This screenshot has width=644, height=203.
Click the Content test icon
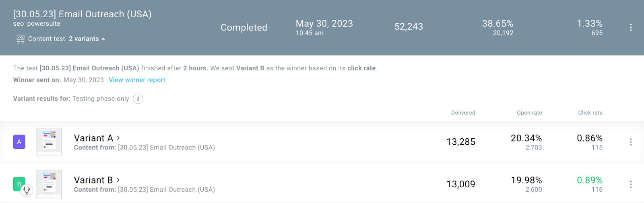click(x=21, y=39)
